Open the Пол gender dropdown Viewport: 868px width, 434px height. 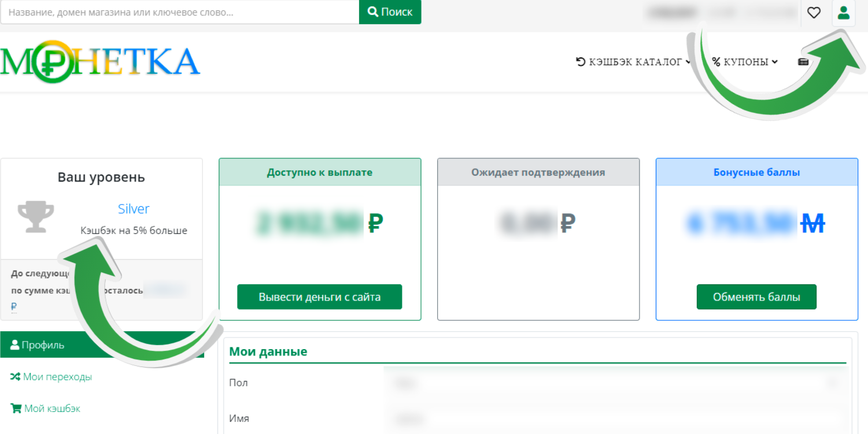(x=615, y=383)
